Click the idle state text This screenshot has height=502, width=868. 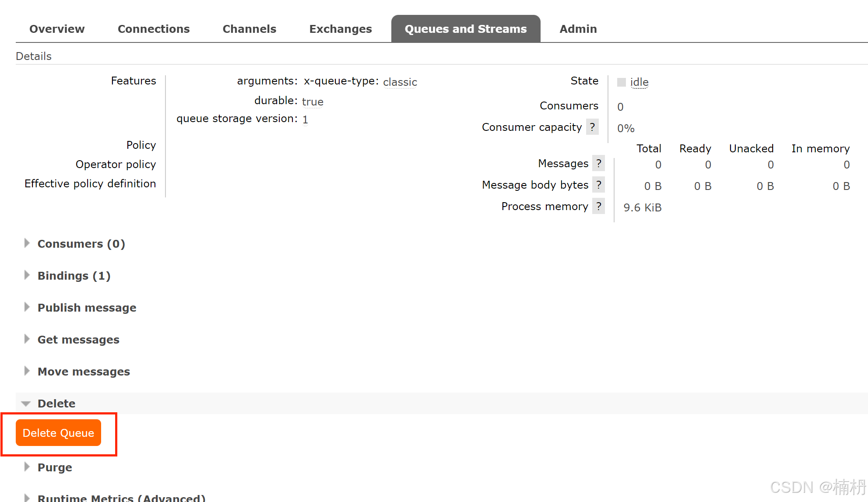pyautogui.click(x=639, y=82)
